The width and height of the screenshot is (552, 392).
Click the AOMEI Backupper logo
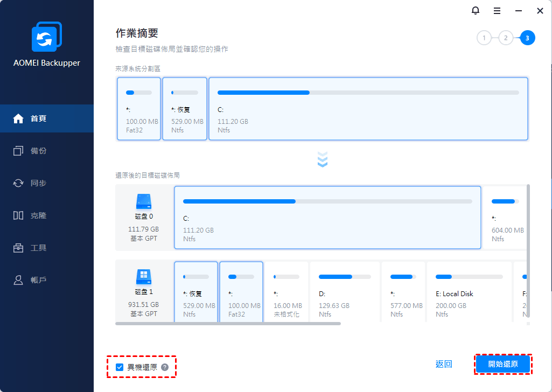click(x=46, y=38)
